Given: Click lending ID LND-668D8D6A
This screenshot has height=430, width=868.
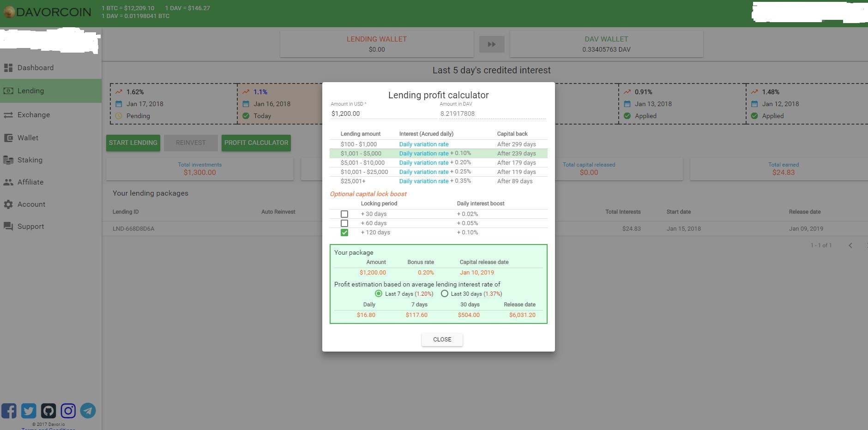Looking at the screenshot, I should click(x=133, y=229).
